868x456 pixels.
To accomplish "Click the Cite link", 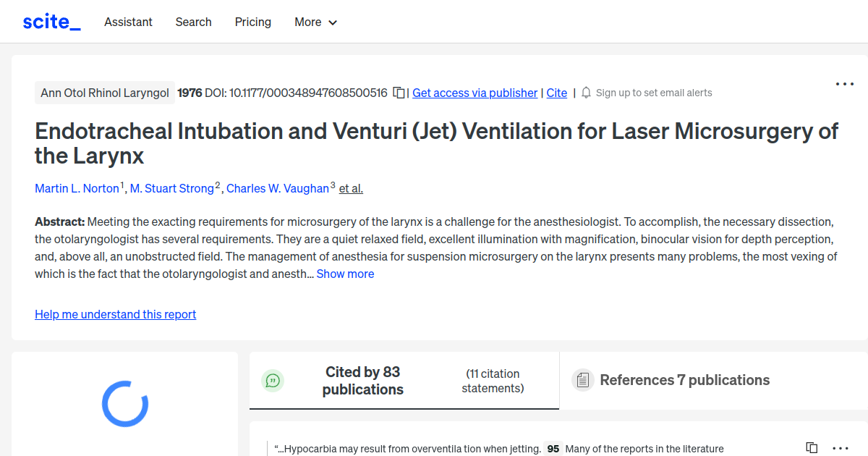I will coord(556,93).
